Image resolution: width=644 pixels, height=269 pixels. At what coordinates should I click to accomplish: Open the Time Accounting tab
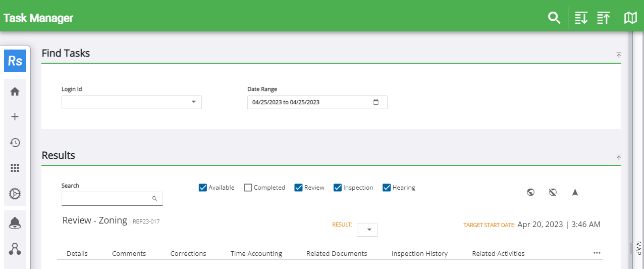(x=256, y=253)
